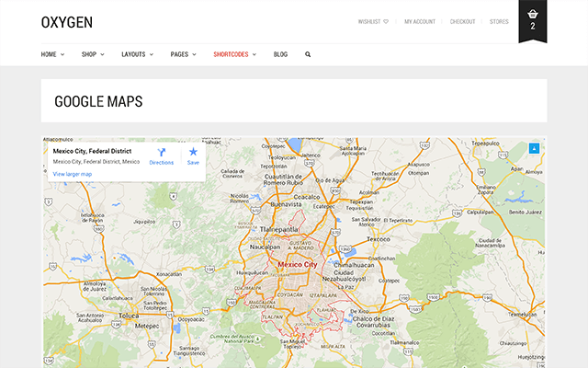Click the blue icon at map corner
The width and height of the screenshot is (588, 368).
point(534,148)
